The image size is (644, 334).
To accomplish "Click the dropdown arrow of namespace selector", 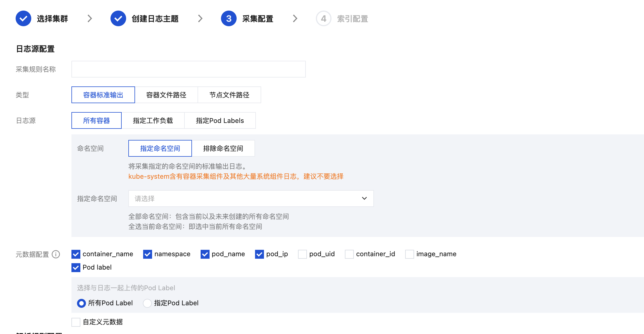I will (364, 199).
